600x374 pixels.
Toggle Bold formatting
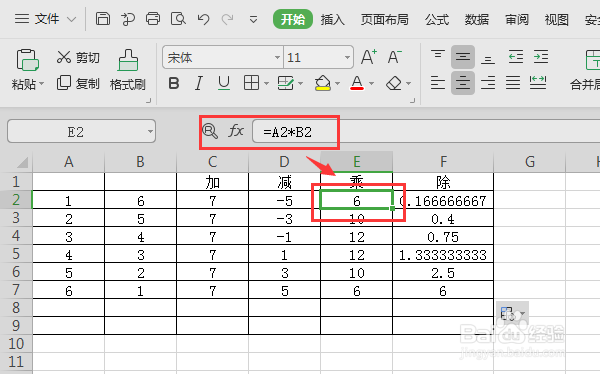pos(174,83)
